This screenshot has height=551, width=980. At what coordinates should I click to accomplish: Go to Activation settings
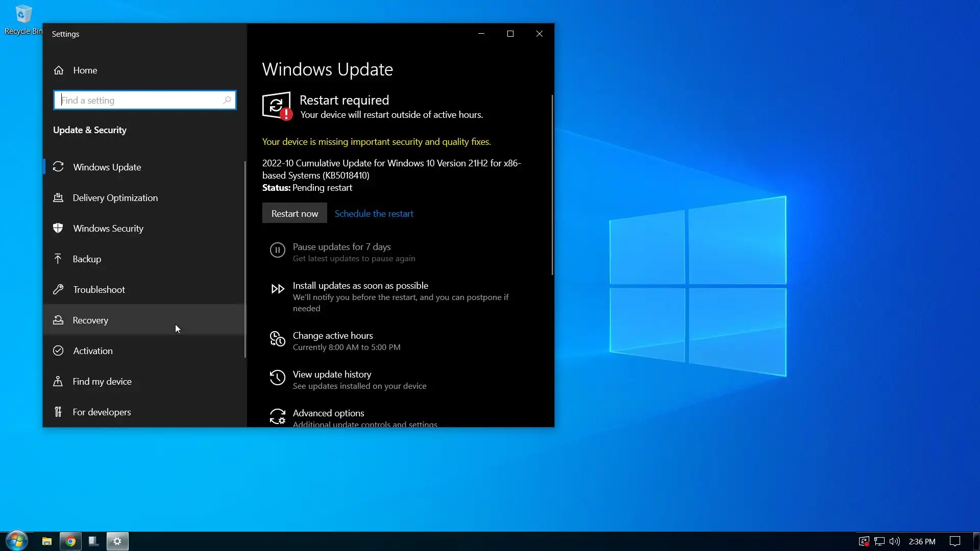(92, 350)
